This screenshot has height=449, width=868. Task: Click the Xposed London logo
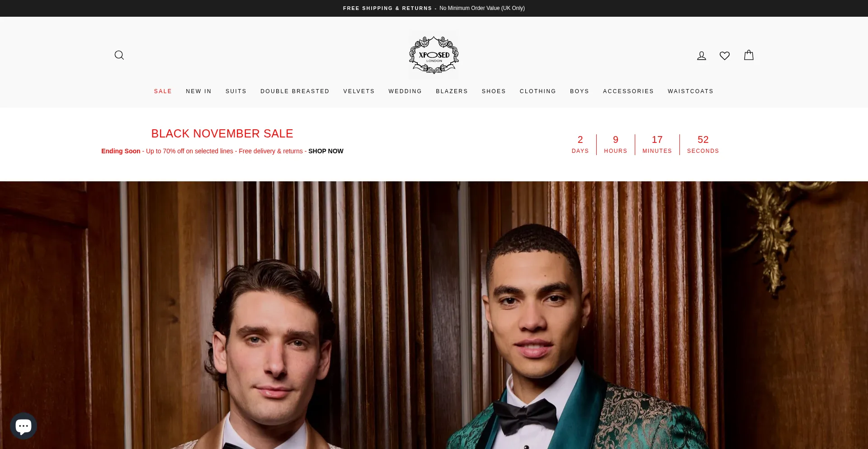point(434,55)
